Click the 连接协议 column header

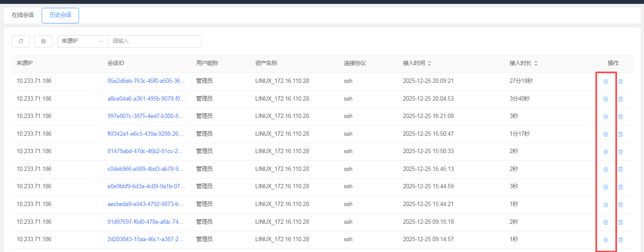tap(355, 63)
